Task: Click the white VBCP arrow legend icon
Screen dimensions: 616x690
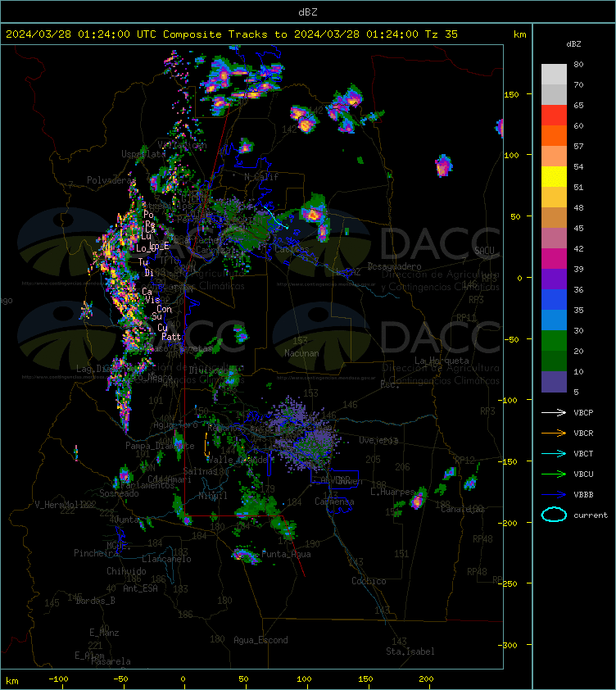Action: (x=554, y=412)
